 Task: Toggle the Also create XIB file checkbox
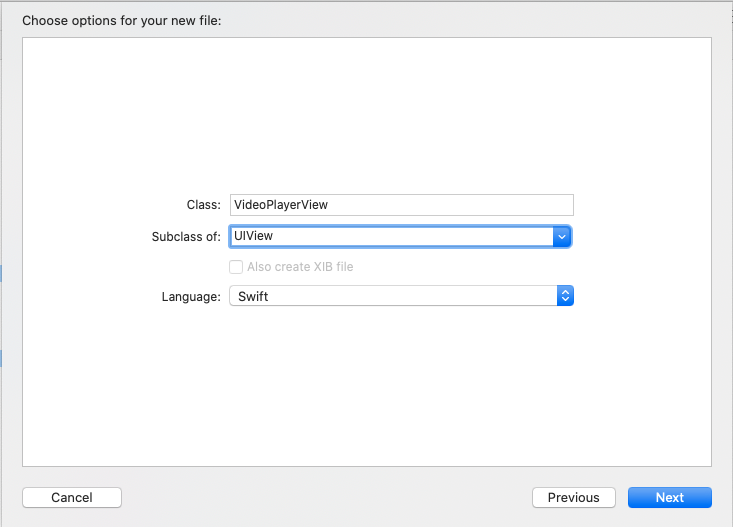[x=236, y=267]
